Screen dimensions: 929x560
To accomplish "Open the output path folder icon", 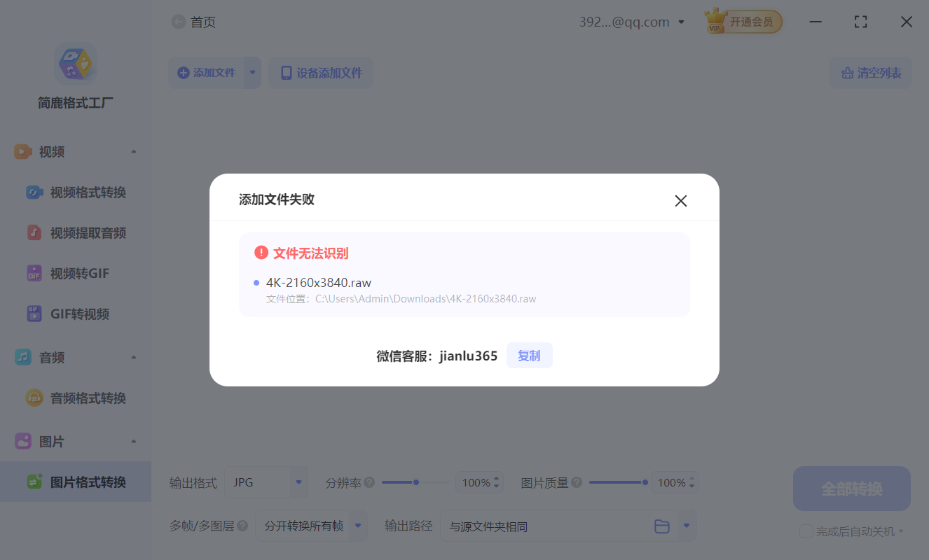I will pos(662,526).
